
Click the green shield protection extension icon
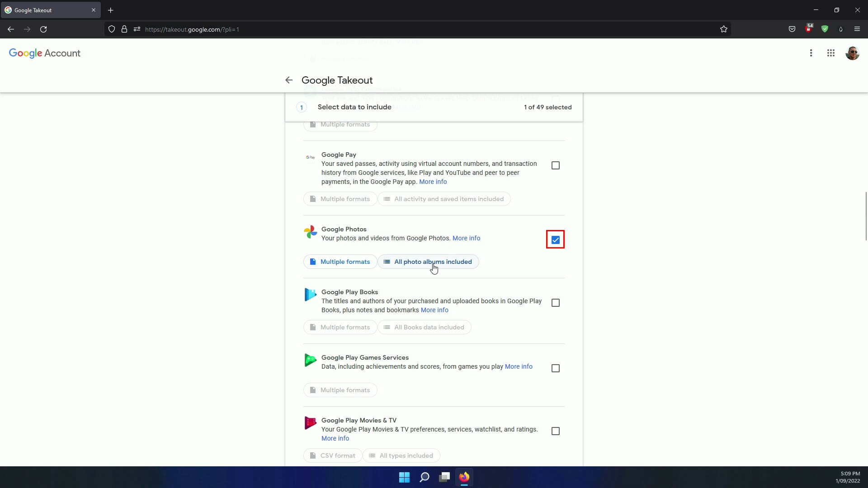825,29
